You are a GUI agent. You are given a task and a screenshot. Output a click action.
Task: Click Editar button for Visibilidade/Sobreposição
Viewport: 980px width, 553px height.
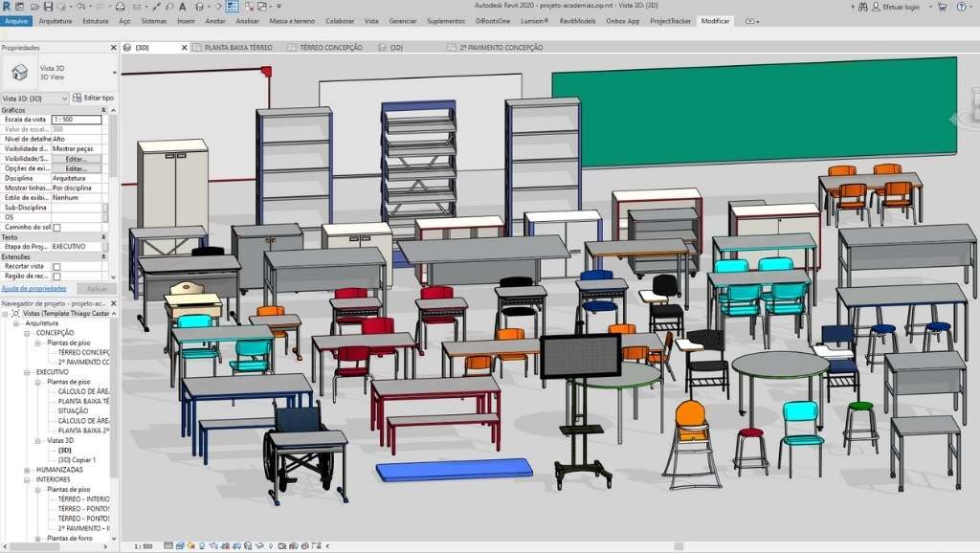click(76, 159)
